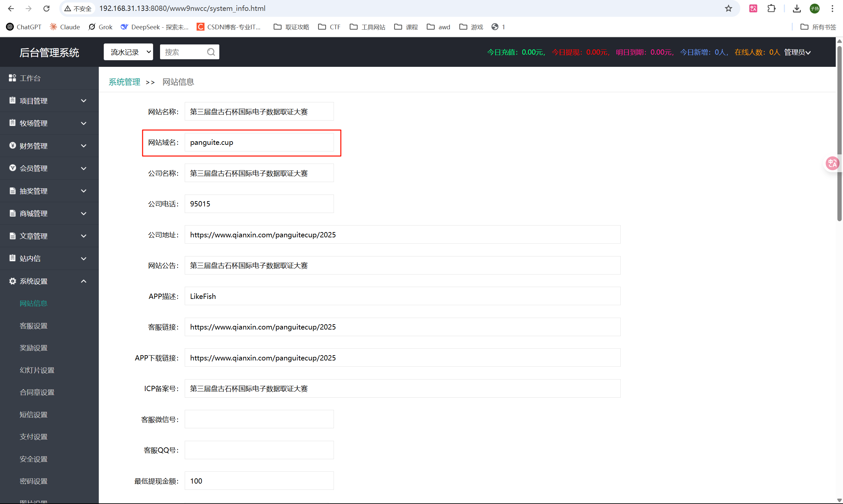This screenshot has height=504, width=843.
Task: Expand the 会员管理 menu
Action: coord(49,169)
